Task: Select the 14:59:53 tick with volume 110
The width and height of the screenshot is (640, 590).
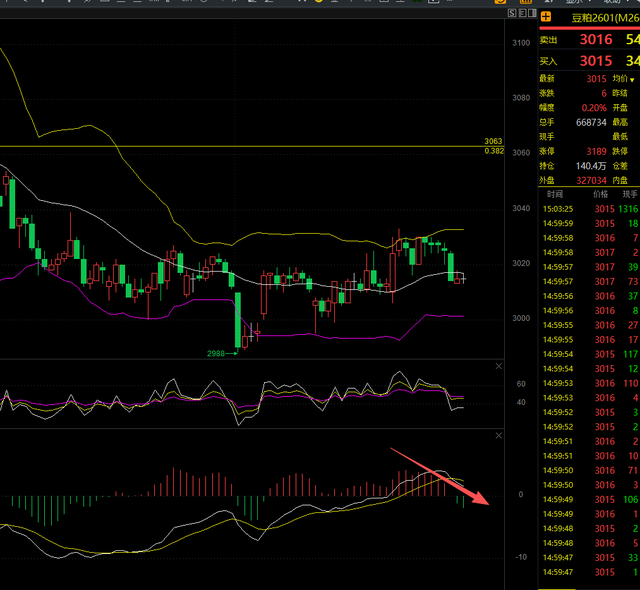Action: pos(590,384)
